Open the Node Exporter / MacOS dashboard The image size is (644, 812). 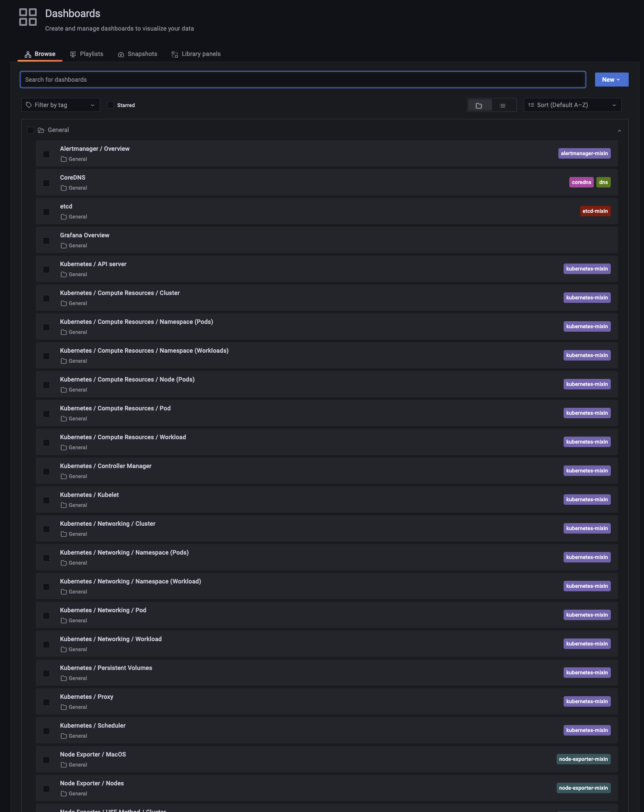coord(93,754)
